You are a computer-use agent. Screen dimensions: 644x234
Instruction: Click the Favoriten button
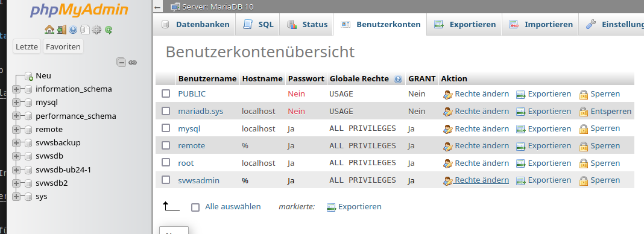(x=63, y=47)
